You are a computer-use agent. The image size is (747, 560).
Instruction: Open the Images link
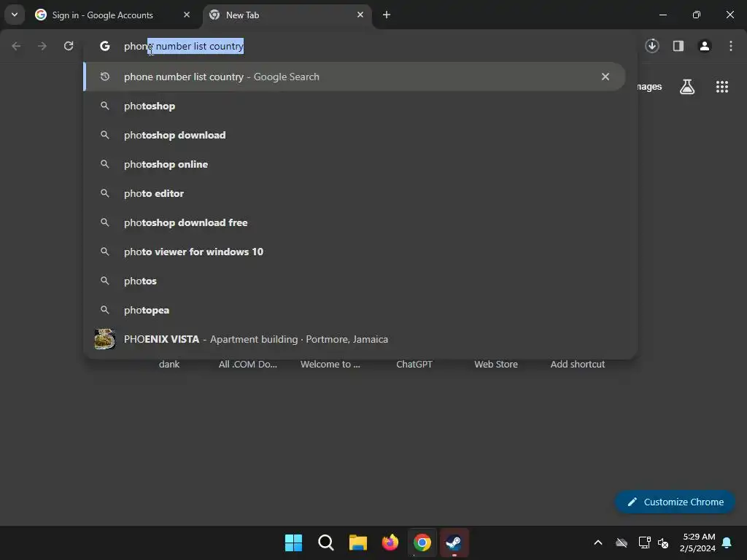click(649, 87)
